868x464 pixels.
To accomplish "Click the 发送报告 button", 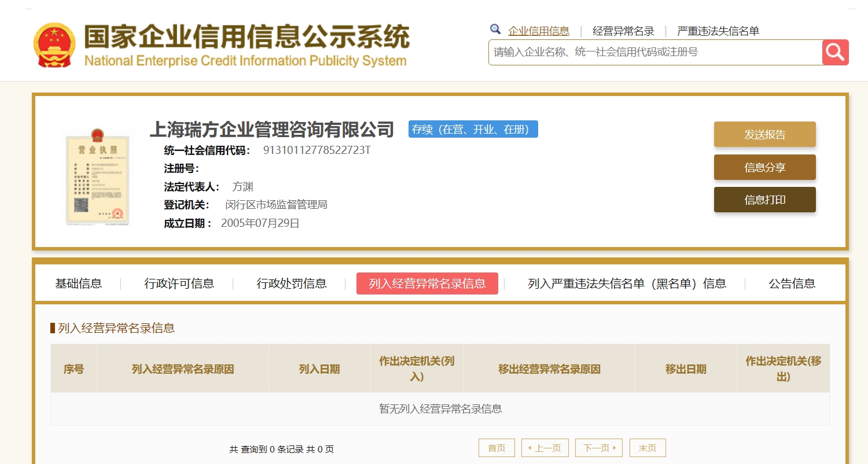I will 764,135.
